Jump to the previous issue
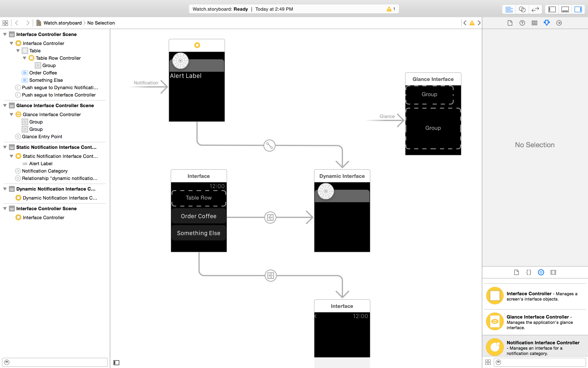This screenshot has height=368, width=588. pyautogui.click(x=465, y=23)
